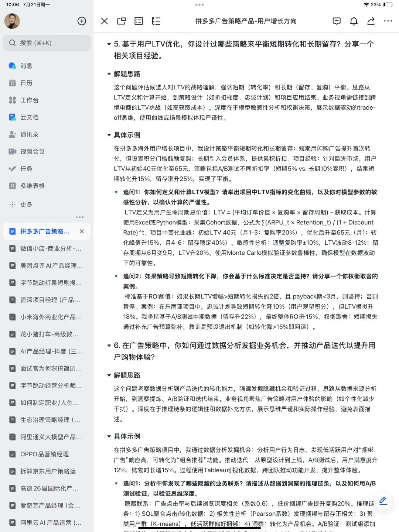
Task: Open 资深项目经理 document
Action: pos(47,300)
